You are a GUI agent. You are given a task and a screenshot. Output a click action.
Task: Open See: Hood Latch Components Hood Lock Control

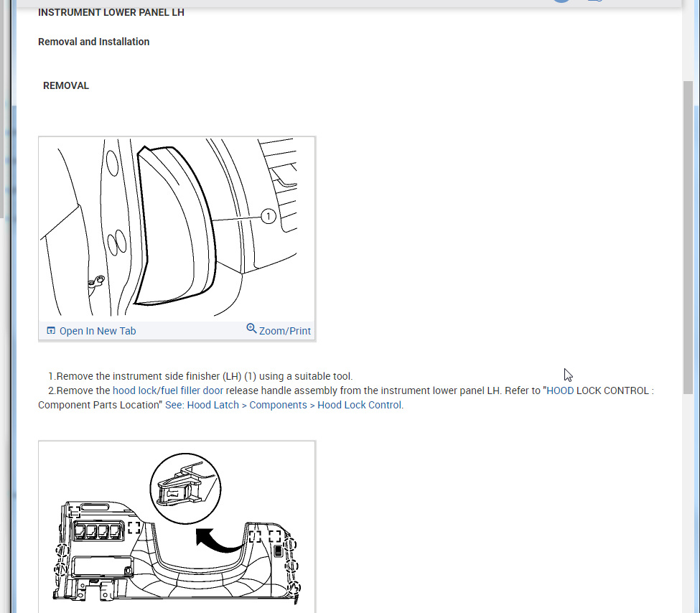284,405
